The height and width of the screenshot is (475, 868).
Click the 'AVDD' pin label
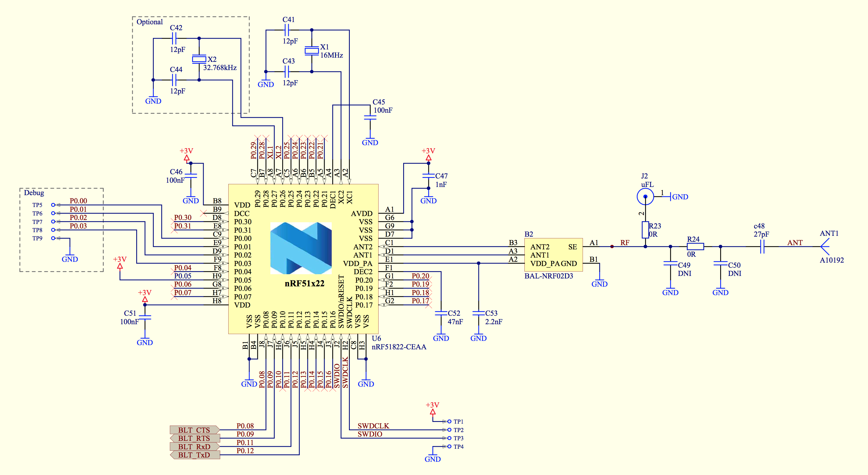[362, 213]
